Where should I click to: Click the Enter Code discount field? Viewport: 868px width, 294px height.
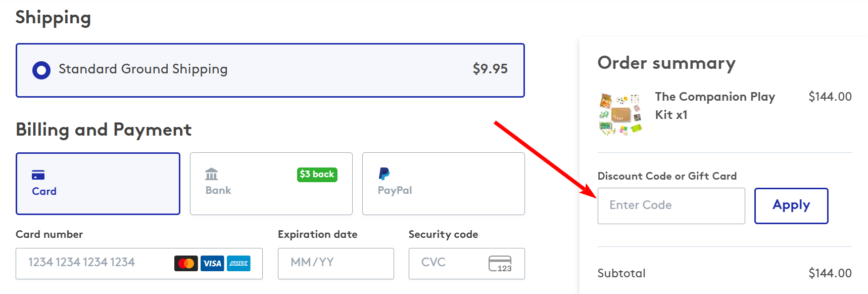(670, 205)
